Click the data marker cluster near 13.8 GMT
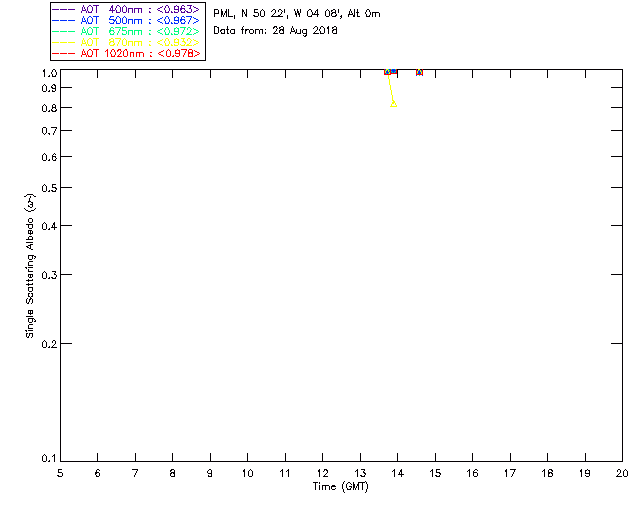Screen dimensions: 640x512 (390, 72)
